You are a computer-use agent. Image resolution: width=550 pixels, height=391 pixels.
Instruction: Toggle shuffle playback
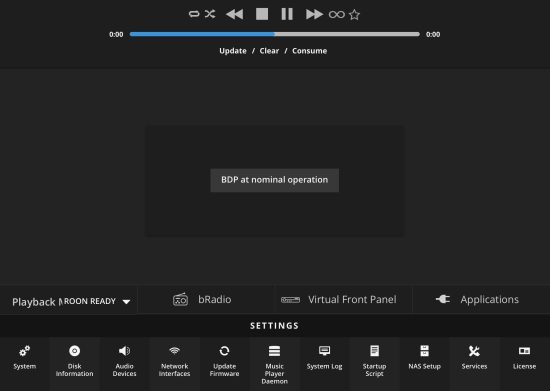click(x=210, y=14)
